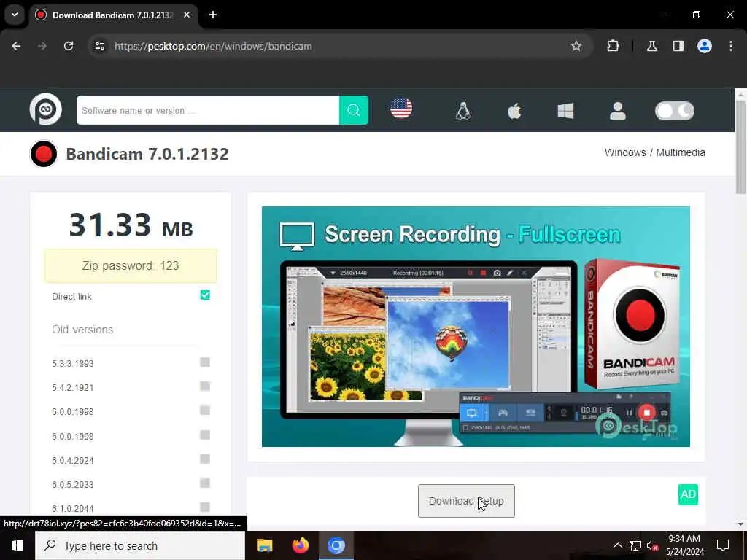Check the box for version 6.0.5.2033
This screenshot has height=560, width=747.
[205, 483]
